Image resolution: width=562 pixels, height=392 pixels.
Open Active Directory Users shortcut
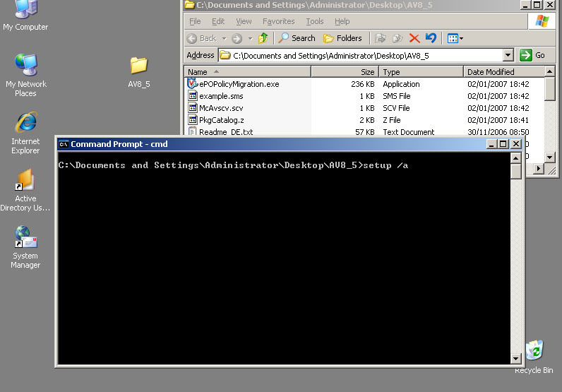point(25,190)
